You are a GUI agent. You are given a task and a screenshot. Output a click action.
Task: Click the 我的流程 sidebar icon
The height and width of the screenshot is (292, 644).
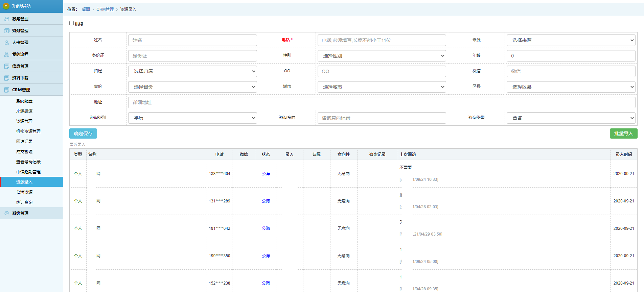(x=7, y=54)
